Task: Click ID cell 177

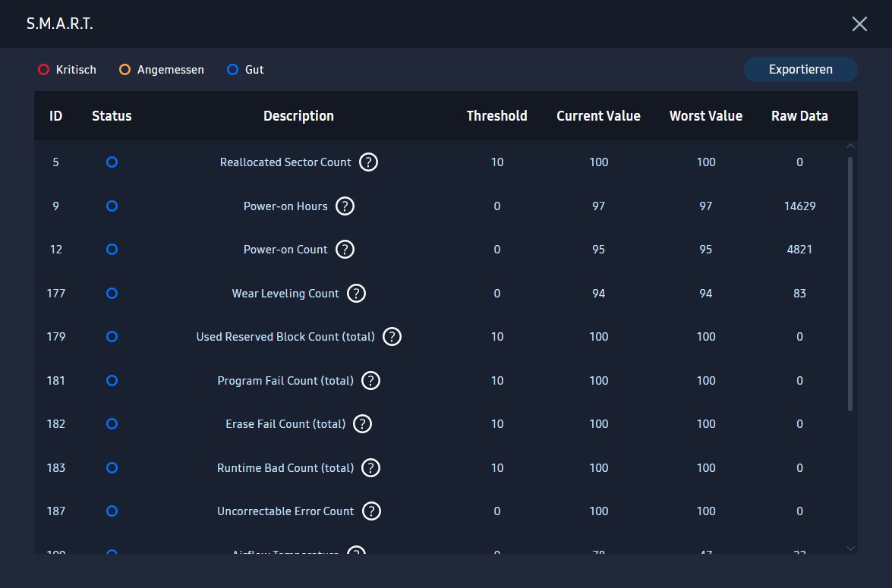Action: click(55, 294)
